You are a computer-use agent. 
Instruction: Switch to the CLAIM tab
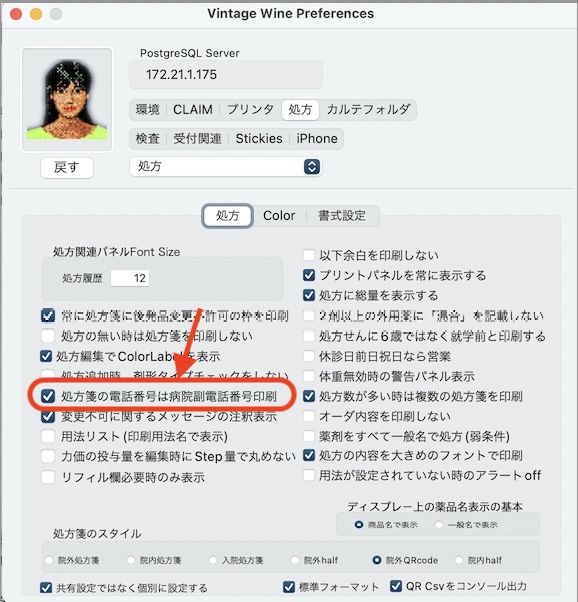192,110
